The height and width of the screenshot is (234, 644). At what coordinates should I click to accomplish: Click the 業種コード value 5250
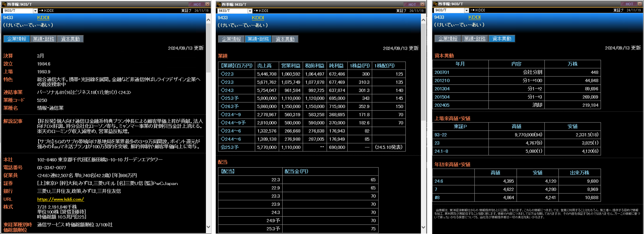(x=42, y=100)
